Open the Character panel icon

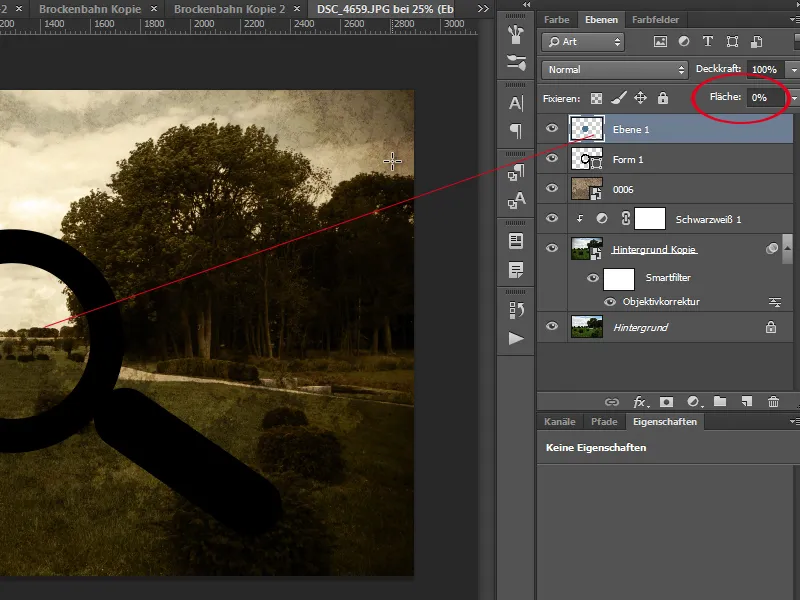[x=516, y=103]
